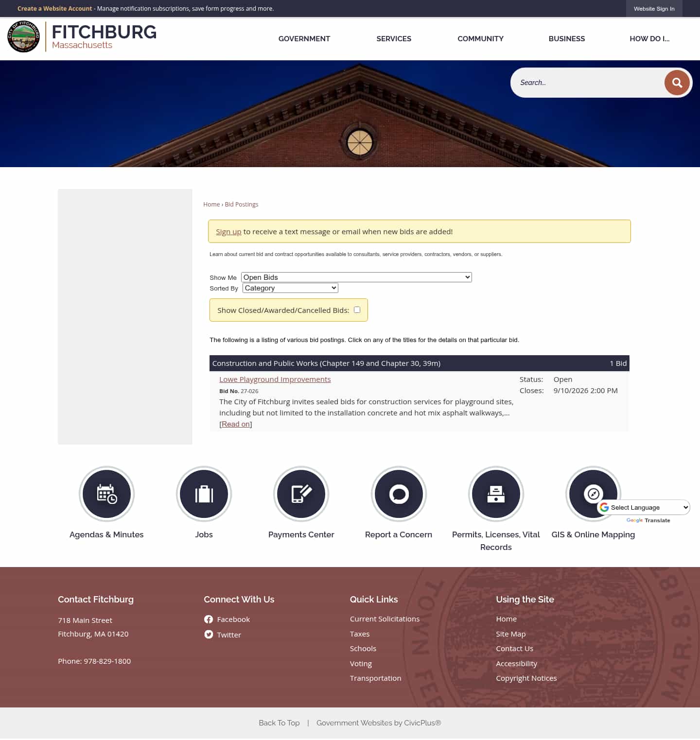The width and height of the screenshot is (700, 740).
Task: Click Bid Postings breadcrumb link
Action: (x=242, y=205)
